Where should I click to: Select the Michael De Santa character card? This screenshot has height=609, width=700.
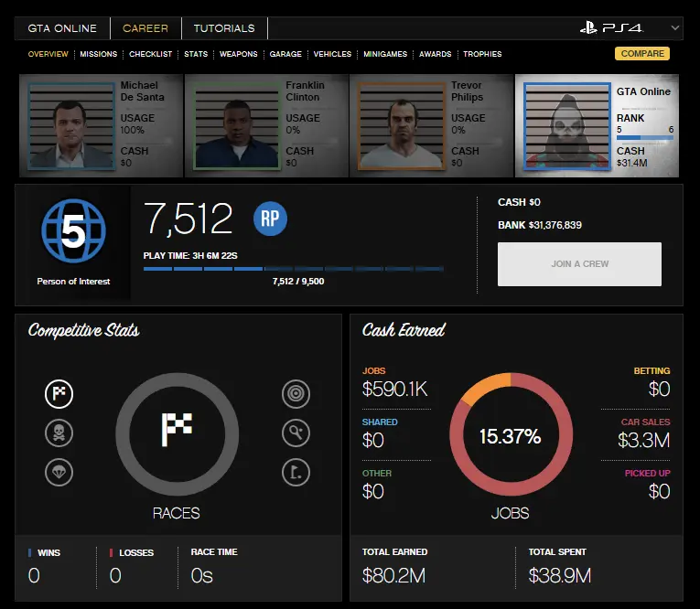point(101,126)
